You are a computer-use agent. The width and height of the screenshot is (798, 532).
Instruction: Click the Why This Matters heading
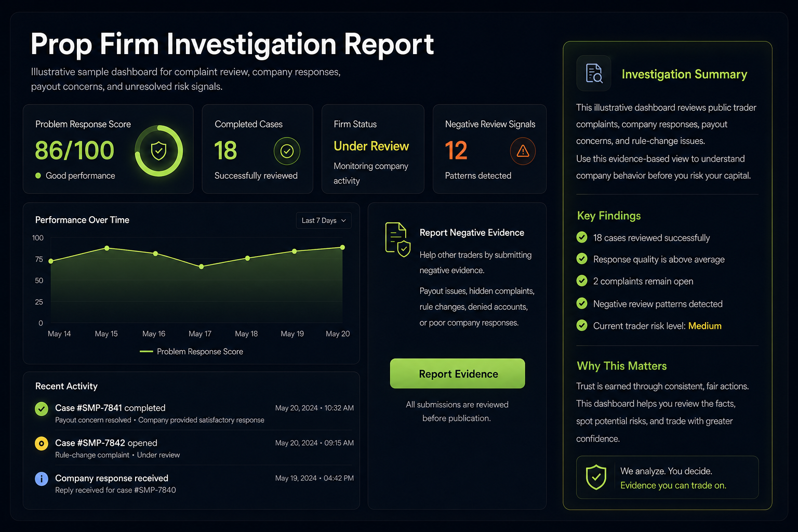point(622,366)
